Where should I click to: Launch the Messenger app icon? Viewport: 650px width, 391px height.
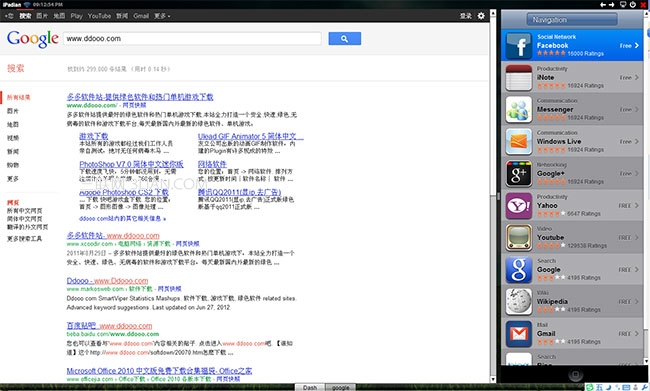(518, 109)
